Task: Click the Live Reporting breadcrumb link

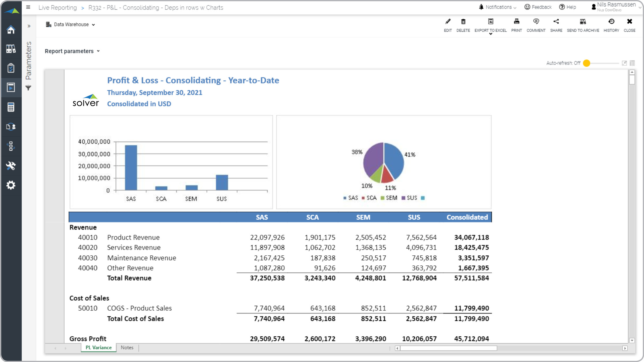Action: [x=58, y=7]
